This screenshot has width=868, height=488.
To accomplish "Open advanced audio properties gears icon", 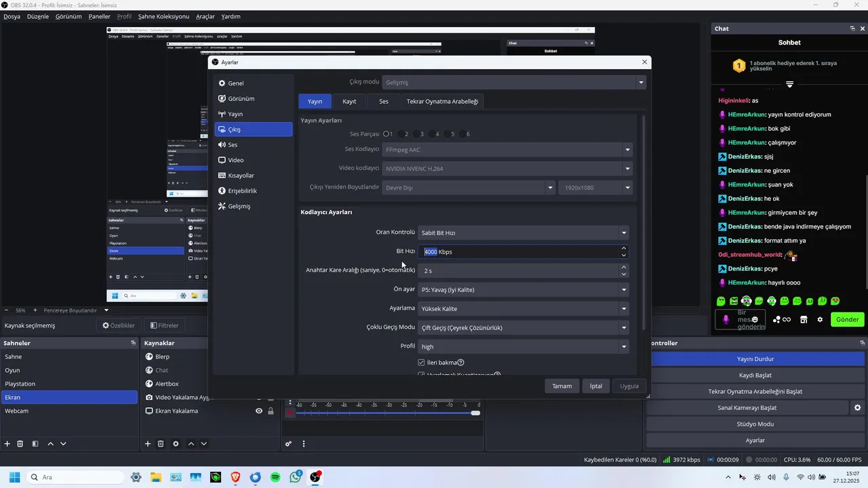I will 288,444.
